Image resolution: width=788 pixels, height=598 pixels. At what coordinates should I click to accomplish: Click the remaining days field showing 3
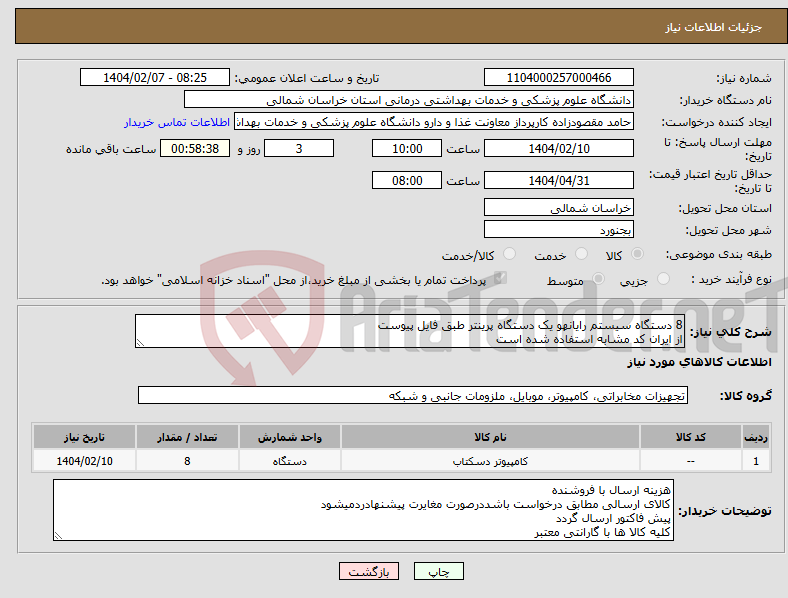click(x=299, y=148)
